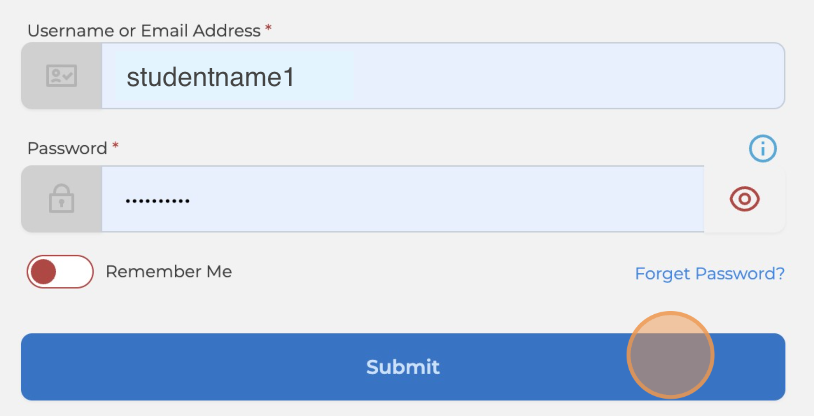The height and width of the screenshot is (416, 814).
Task: Click empty space right of studentname1
Action: coord(560,76)
